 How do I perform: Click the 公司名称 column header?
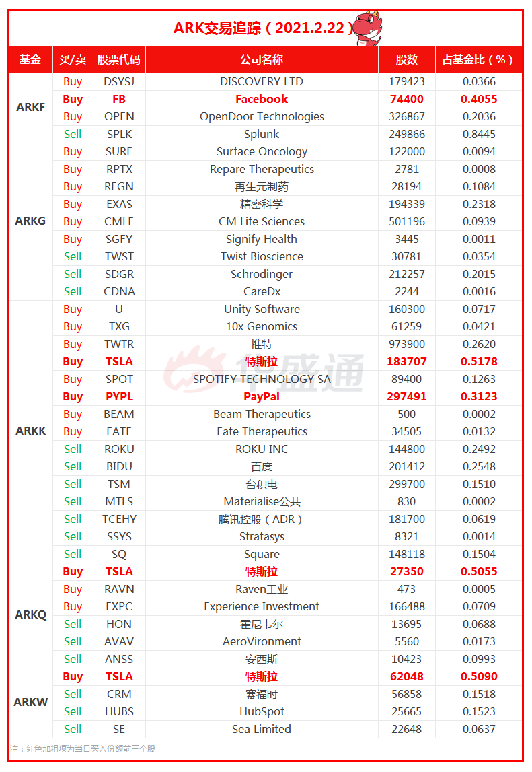(262, 59)
